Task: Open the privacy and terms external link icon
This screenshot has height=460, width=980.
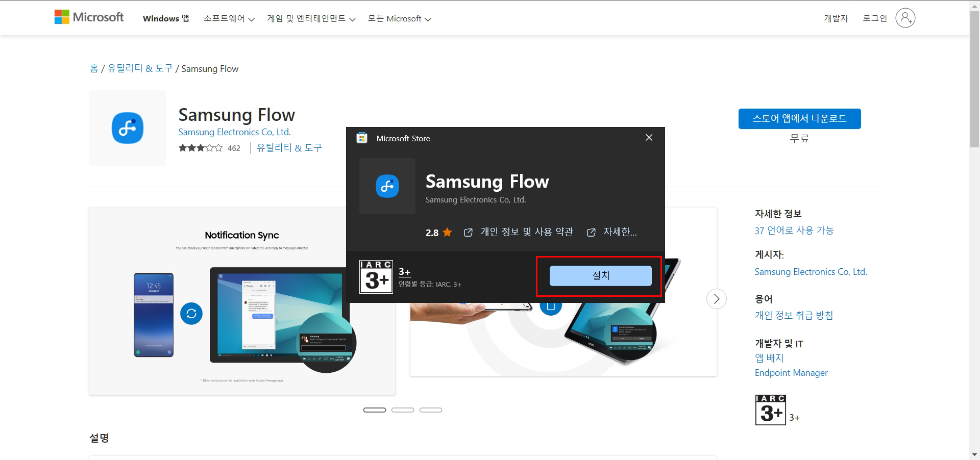Action: point(468,233)
